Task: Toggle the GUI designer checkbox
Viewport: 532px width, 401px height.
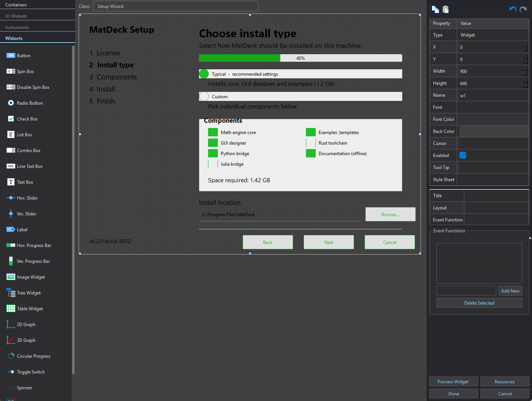Action: coord(213,143)
